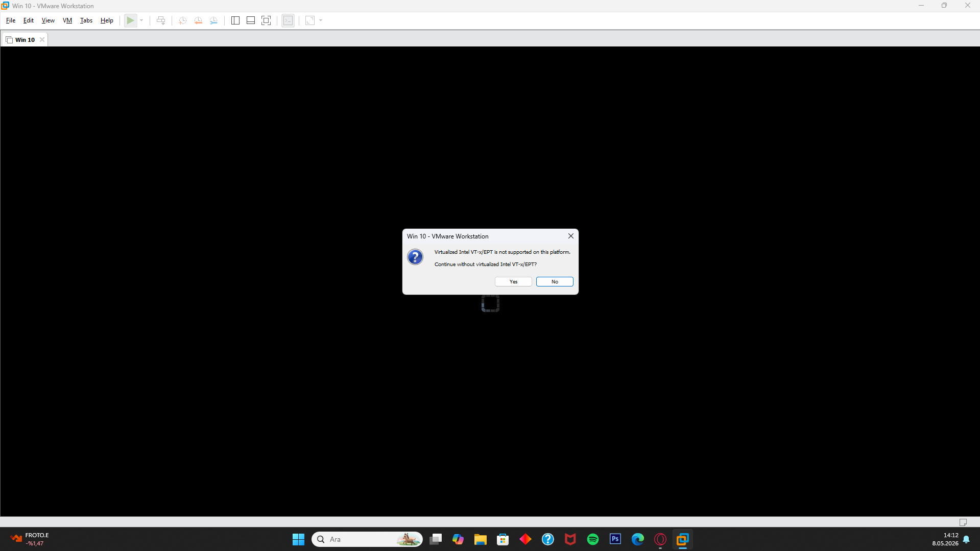Open the Help menu
The width and height of the screenshot is (980, 551).
[107, 20]
